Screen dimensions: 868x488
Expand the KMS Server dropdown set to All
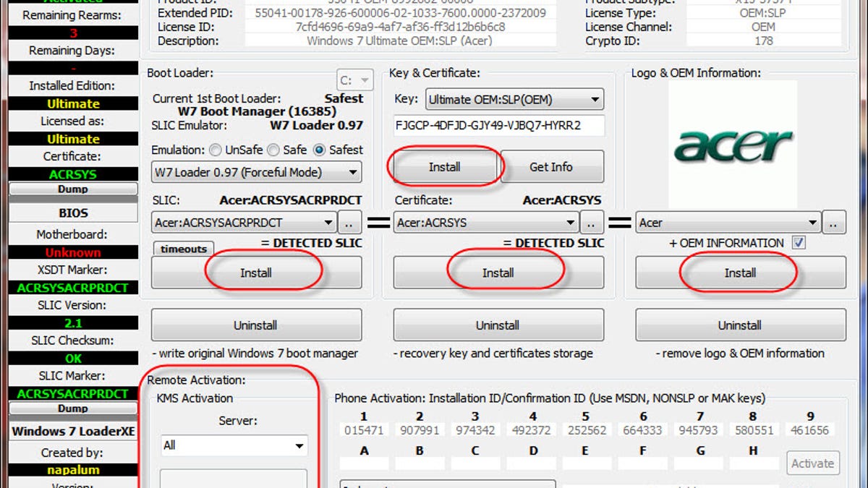point(234,445)
